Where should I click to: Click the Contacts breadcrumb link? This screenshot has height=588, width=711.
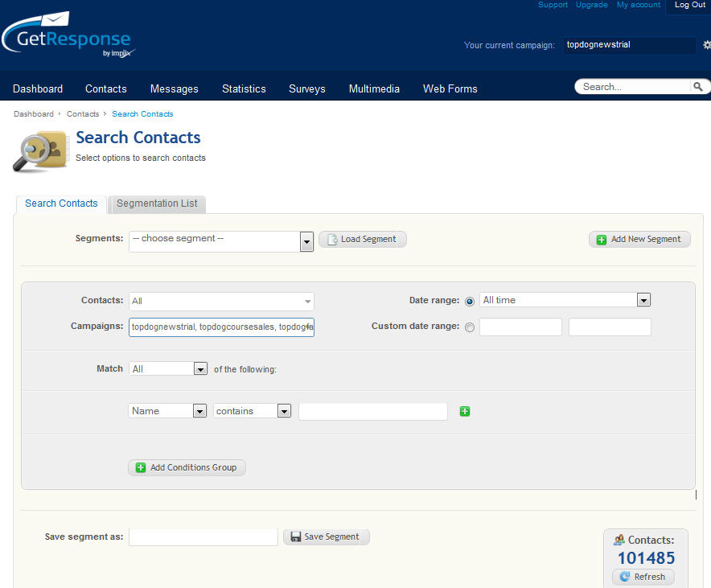click(x=83, y=113)
